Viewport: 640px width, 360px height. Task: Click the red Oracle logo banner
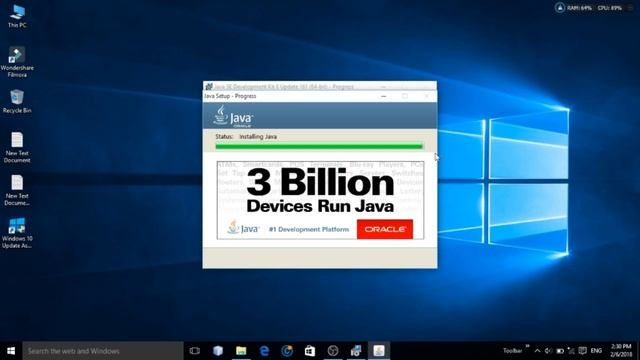[385, 229]
